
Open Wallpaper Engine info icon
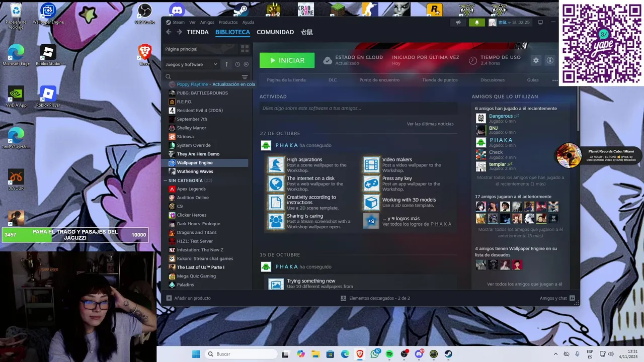pos(550,60)
